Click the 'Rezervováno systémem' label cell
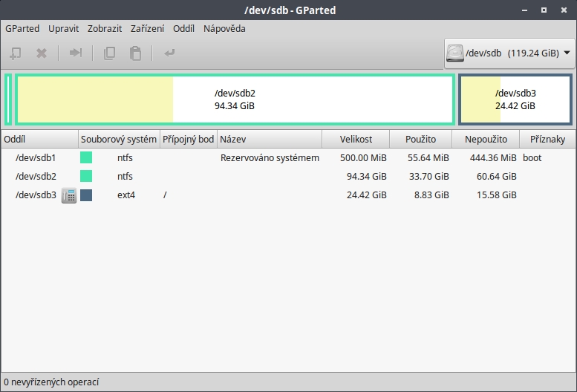Image resolution: width=577 pixels, height=392 pixels. (270, 157)
